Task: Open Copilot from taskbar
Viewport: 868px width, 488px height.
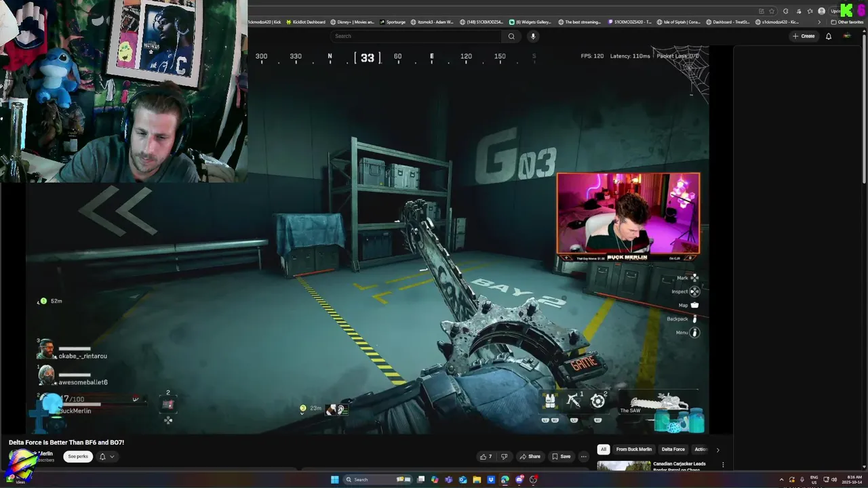Action: click(x=435, y=480)
